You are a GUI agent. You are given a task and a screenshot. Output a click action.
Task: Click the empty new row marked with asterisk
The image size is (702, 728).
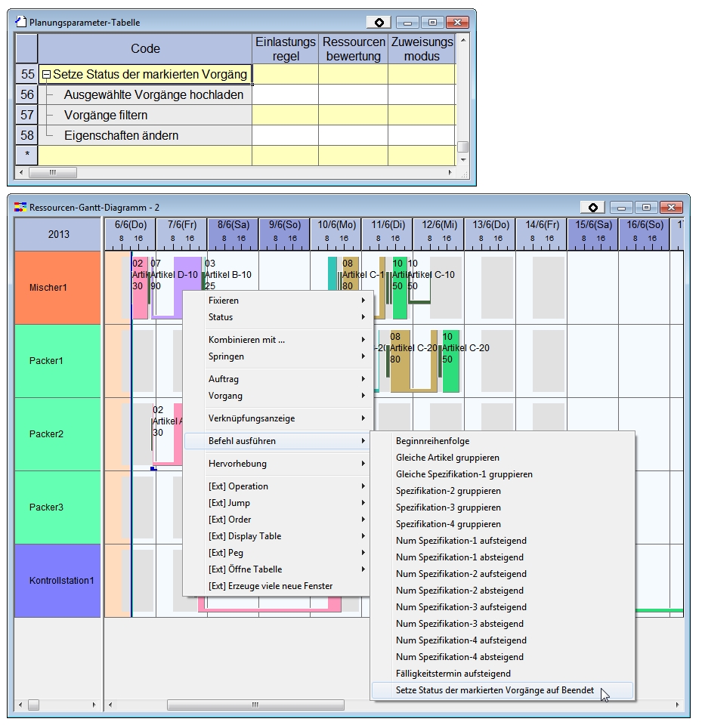tap(144, 156)
